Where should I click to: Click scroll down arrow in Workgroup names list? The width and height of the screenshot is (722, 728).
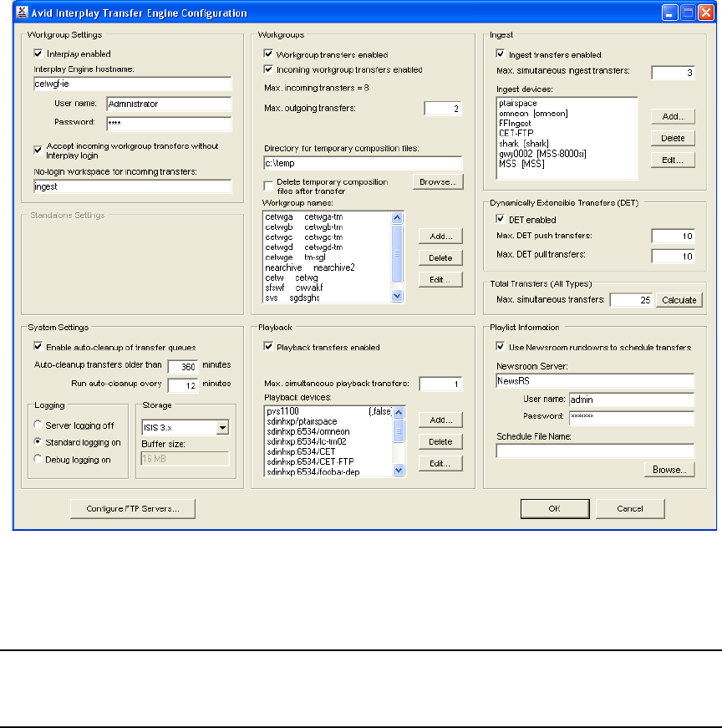tap(397, 296)
